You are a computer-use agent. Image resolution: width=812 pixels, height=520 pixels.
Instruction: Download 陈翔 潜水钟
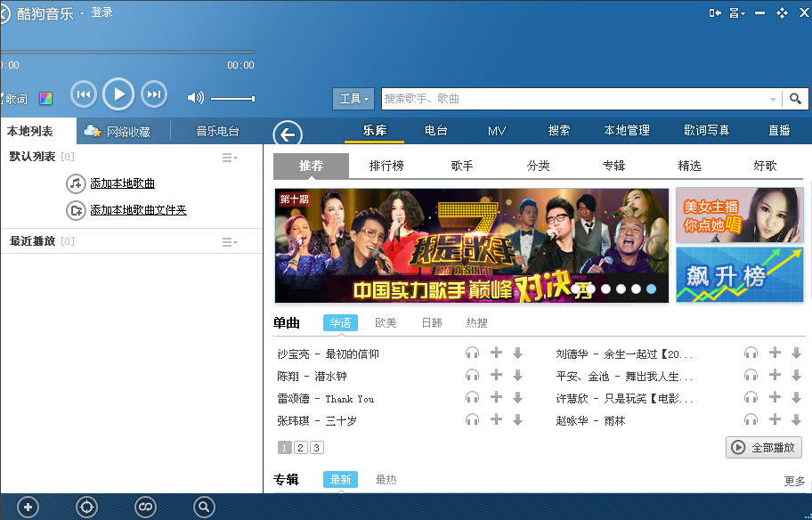[517, 376]
